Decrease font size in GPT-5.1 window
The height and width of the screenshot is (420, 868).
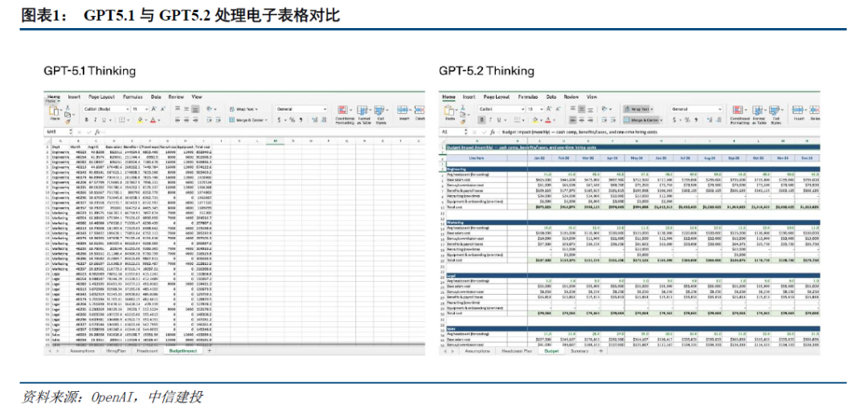click(162, 109)
